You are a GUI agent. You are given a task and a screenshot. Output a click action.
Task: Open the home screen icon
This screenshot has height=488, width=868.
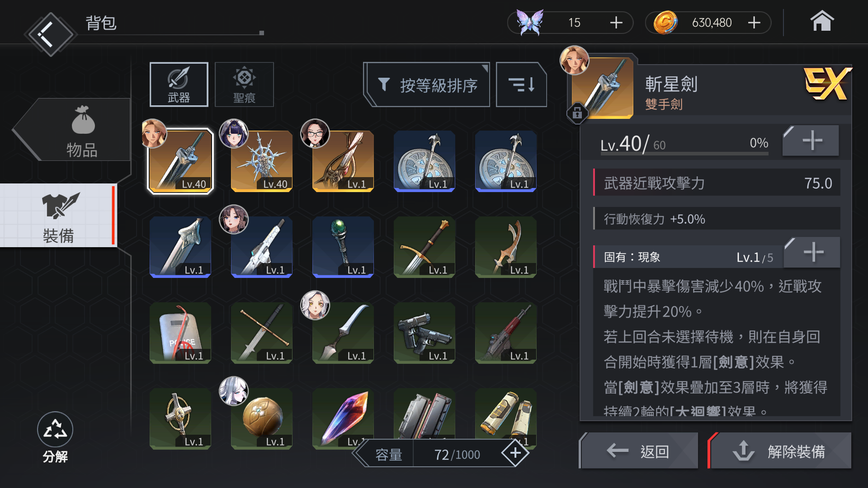[x=821, y=21]
